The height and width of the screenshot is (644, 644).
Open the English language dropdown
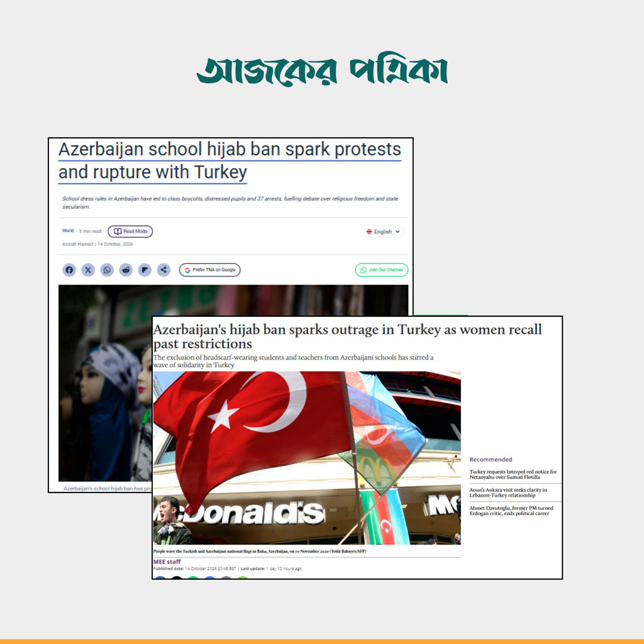tap(383, 231)
